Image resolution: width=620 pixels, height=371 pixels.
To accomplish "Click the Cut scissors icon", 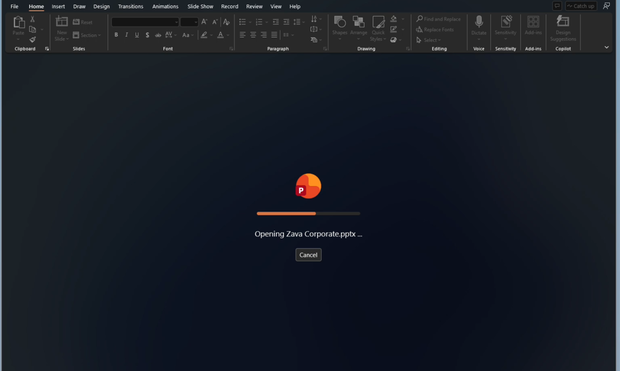I will coord(33,19).
